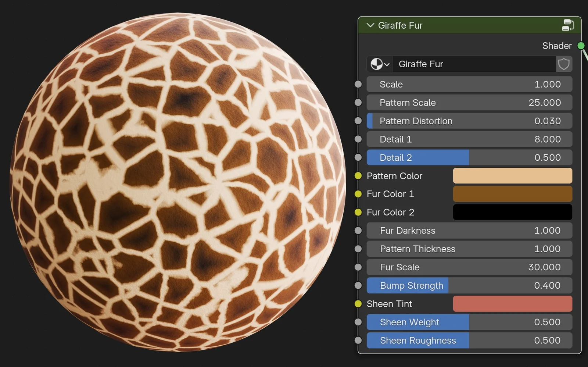Open the Fur Color 1 swatch
The image size is (588, 367).
(x=512, y=194)
